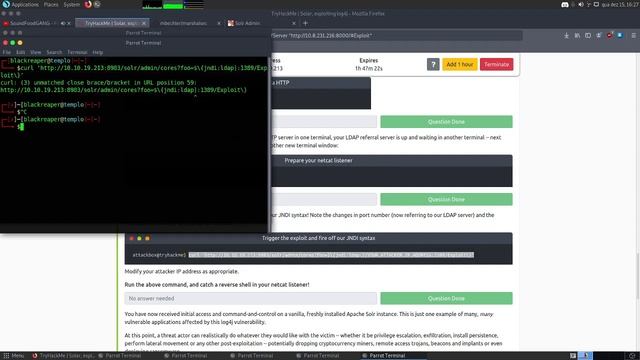Open the Places menu
The image size is (640, 360).
click(51, 4)
